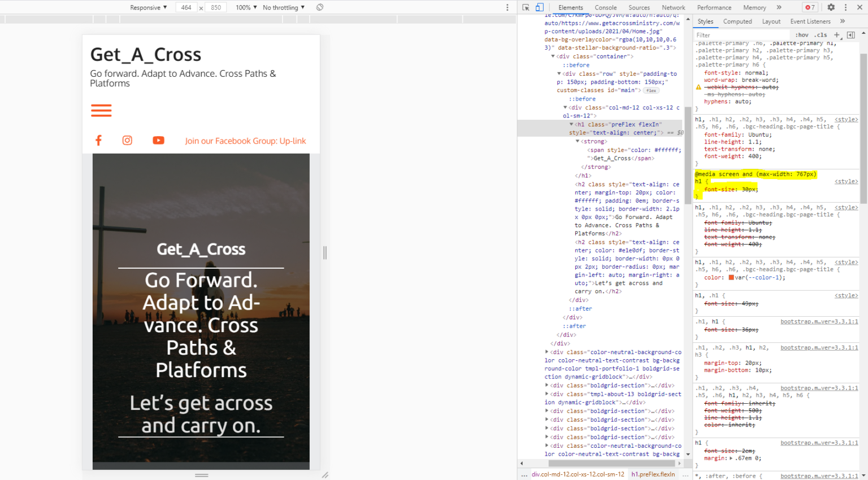Switch to the Sources tab
The width and height of the screenshot is (868, 480).
[x=639, y=7]
